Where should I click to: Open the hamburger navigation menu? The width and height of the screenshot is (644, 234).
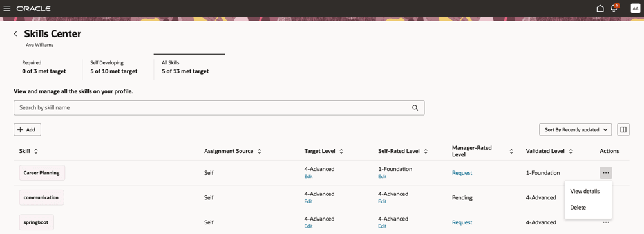pyautogui.click(x=7, y=8)
